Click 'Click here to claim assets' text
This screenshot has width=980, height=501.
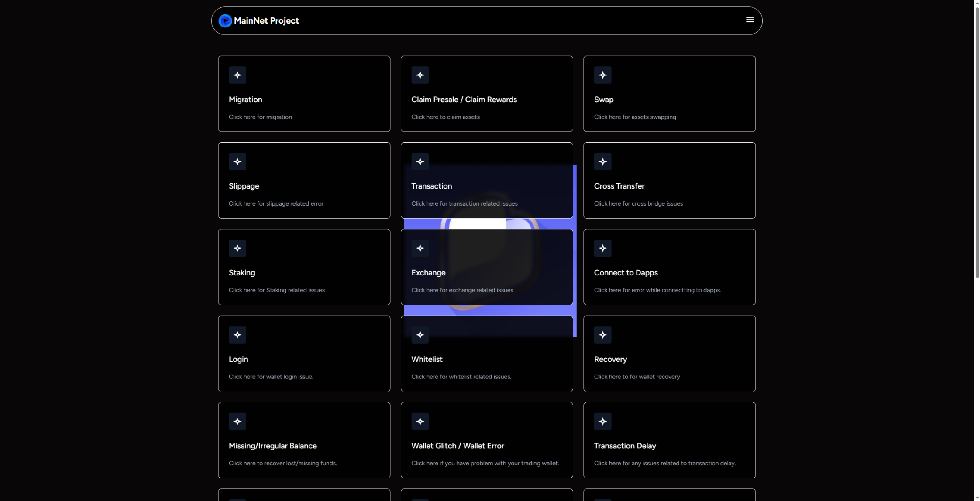[446, 117]
